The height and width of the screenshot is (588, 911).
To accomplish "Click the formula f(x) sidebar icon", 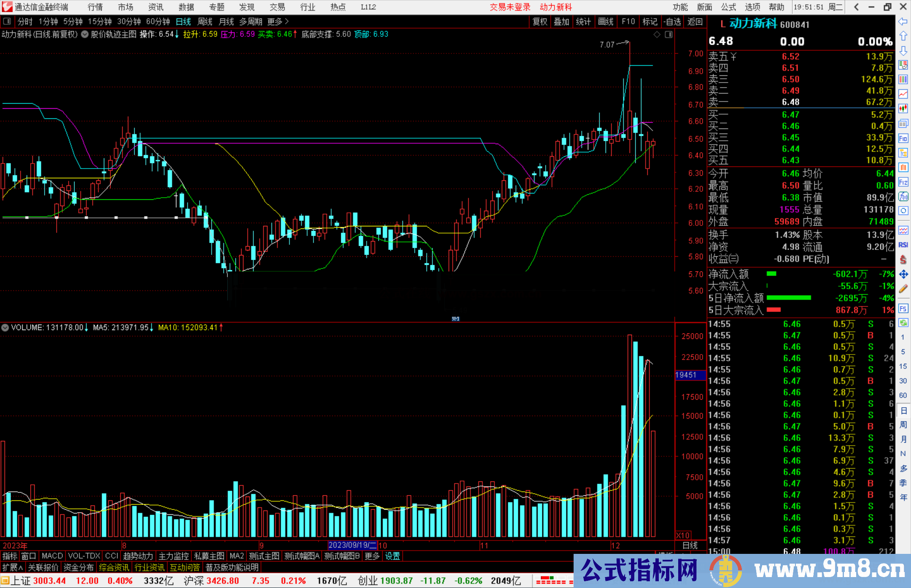I will pos(903,196).
